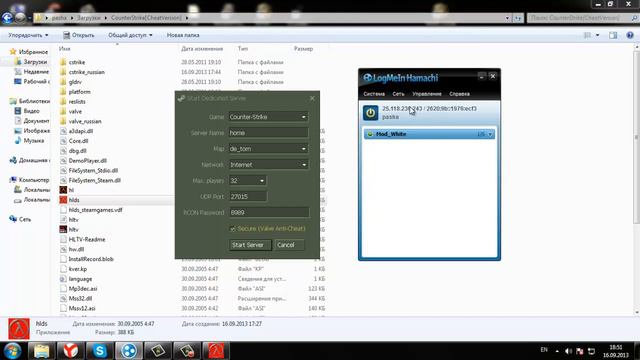Select the platform folder
Image resolution: width=640 pixels, height=360 pixels.
(79, 92)
